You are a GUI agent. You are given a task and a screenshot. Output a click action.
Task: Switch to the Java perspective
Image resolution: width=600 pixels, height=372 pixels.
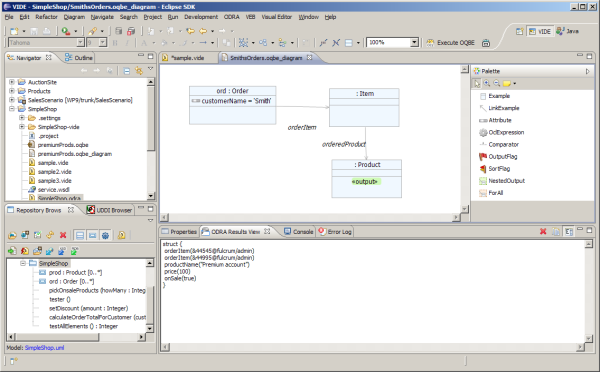(x=568, y=31)
